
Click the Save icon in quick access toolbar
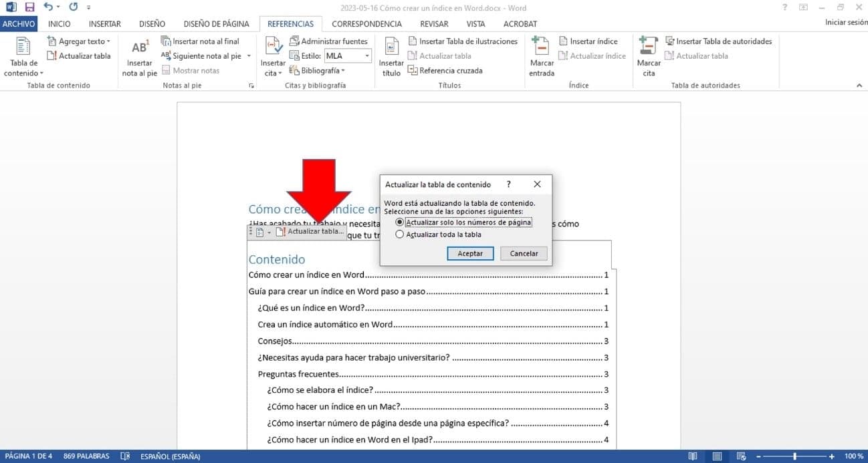pyautogui.click(x=29, y=7)
